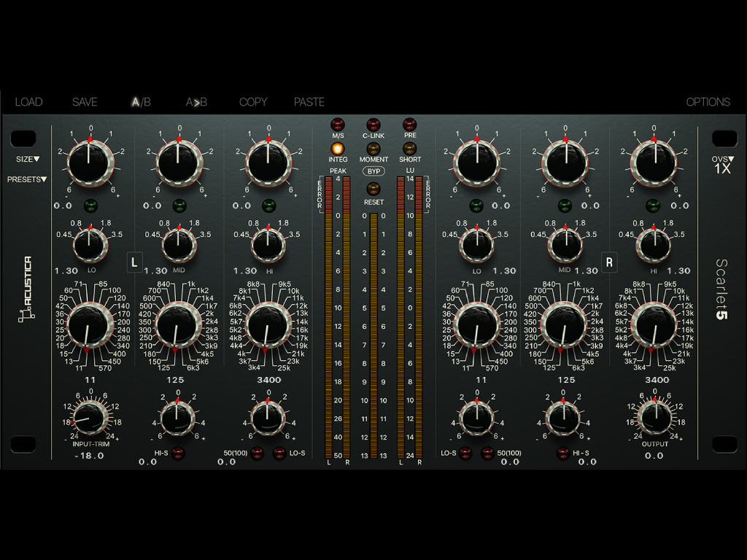Open the PRESETS dropdown
This screenshot has width=747, height=560.
tap(27, 179)
